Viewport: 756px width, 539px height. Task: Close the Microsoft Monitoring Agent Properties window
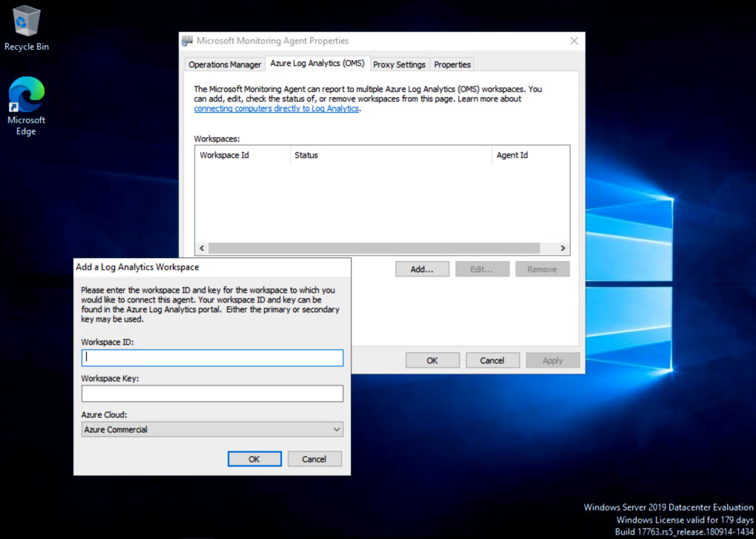click(573, 41)
